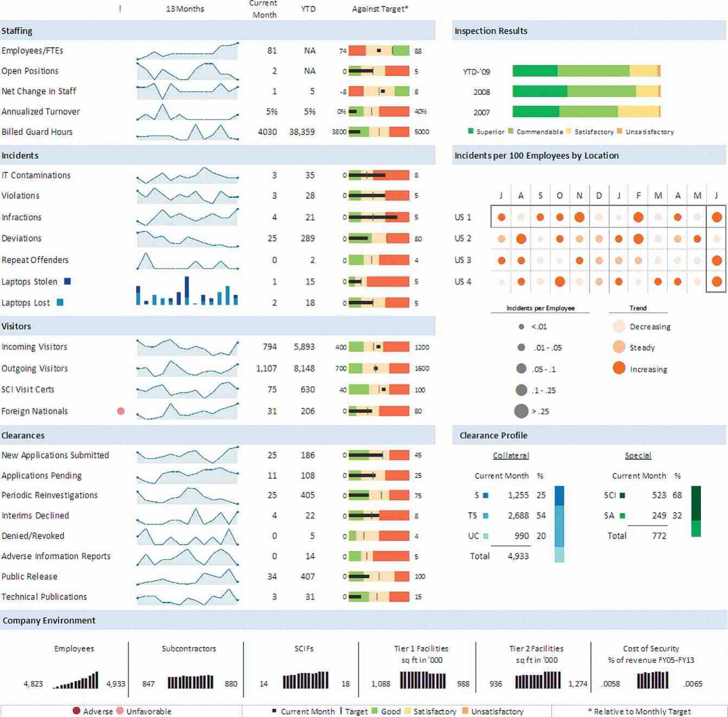The height and width of the screenshot is (717, 728).
Task: Click the S blue legend square in Collateral
Action: pos(486,495)
